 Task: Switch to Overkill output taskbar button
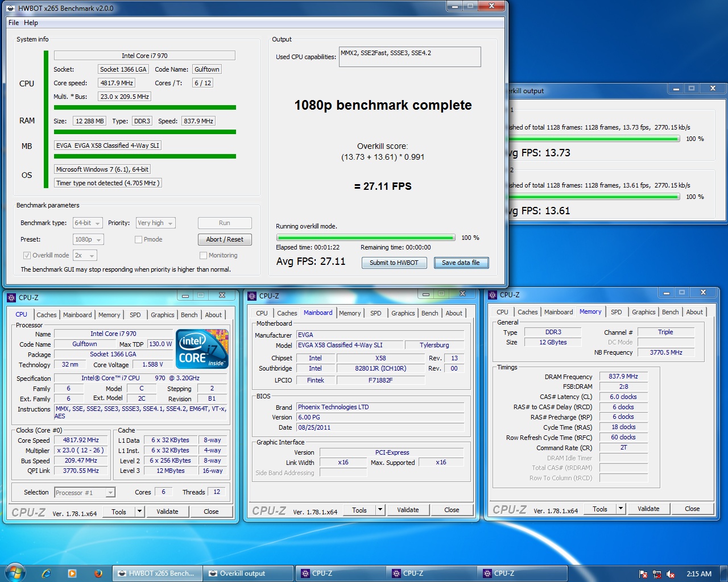(249, 573)
